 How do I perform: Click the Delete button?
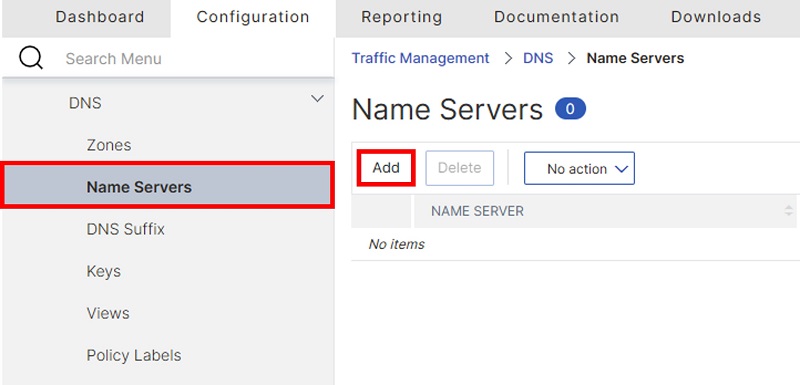tap(459, 168)
